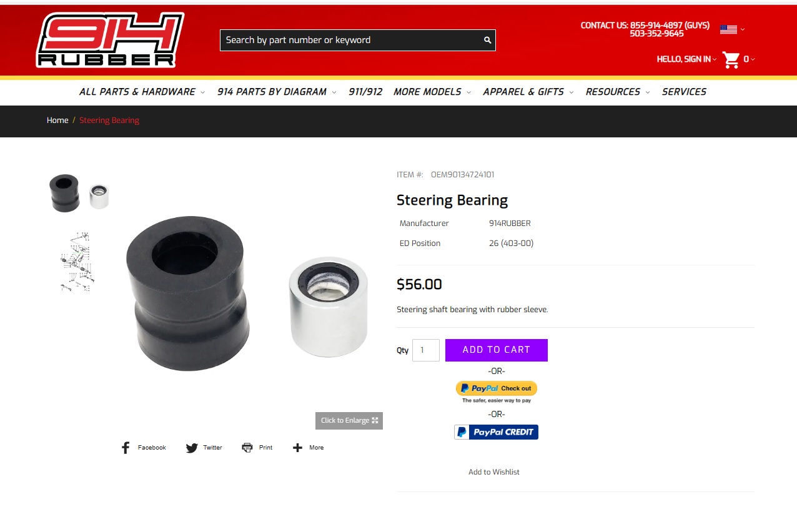This screenshot has width=797, height=532.
Task: Select the parts diagram thumbnail
Action: [77, 262]
